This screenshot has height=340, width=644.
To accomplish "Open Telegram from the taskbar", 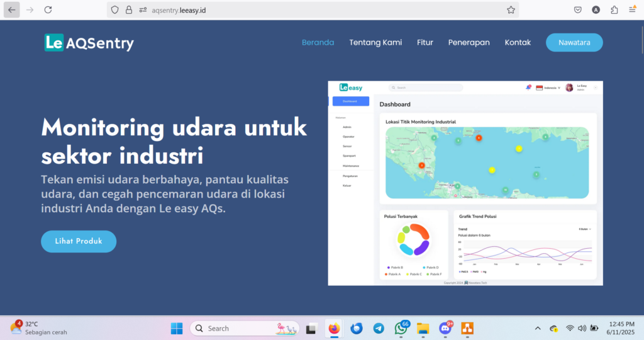I will (378, 328).
